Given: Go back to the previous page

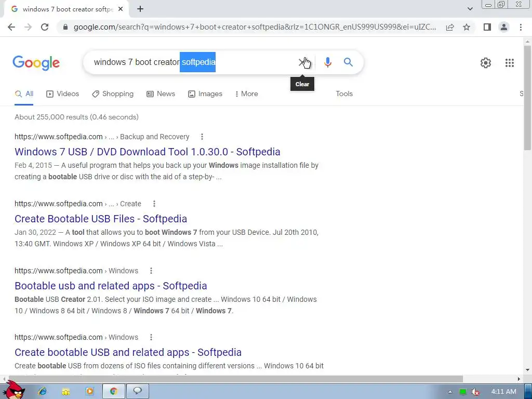Looking at the screenshot, I should point(11,27).
